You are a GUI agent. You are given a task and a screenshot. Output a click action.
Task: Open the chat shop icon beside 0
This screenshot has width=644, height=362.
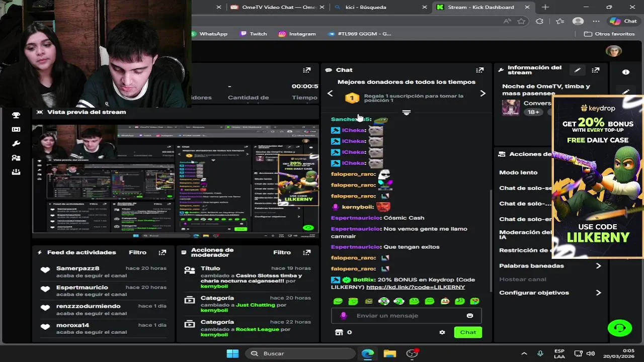click(x=339, y=332)
